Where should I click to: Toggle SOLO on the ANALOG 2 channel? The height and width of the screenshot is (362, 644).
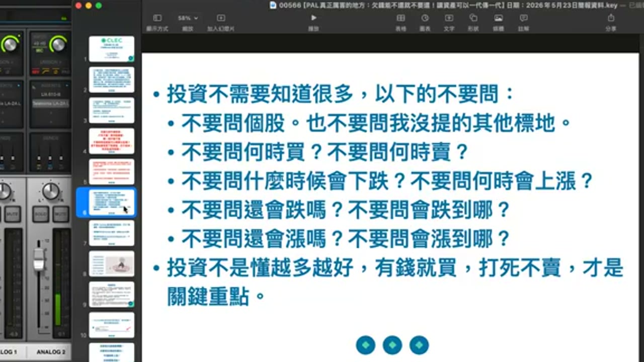pos(41,214)
